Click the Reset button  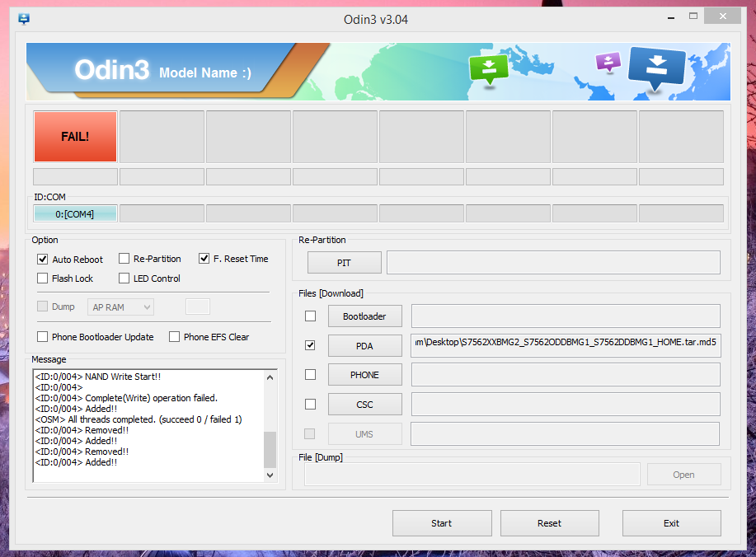tap(550, 523)
